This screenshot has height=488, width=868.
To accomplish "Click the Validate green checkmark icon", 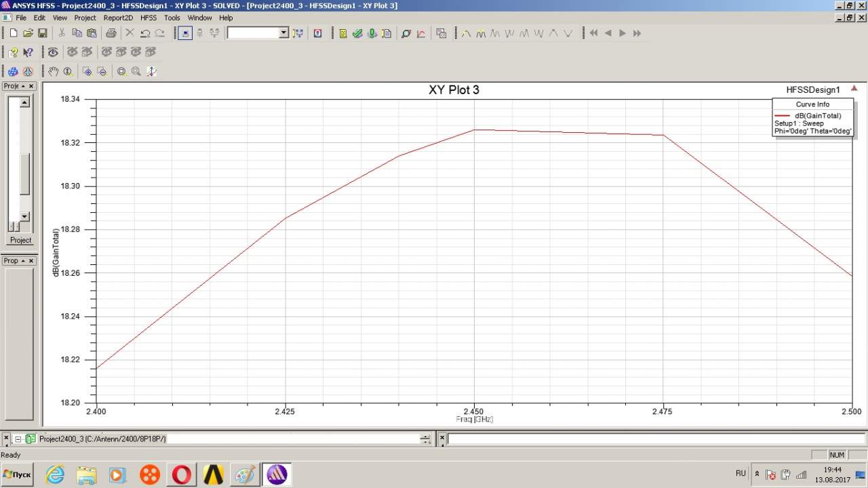I will [x=357, y=33].
